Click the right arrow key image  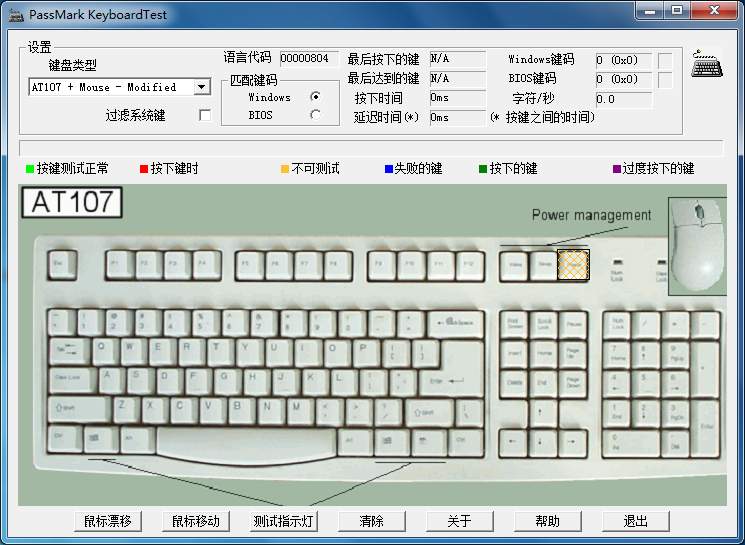coord(572,442)
